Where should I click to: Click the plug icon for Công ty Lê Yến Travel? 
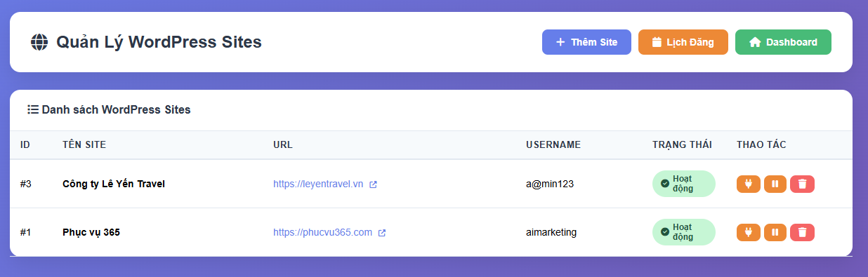point(749,184)
